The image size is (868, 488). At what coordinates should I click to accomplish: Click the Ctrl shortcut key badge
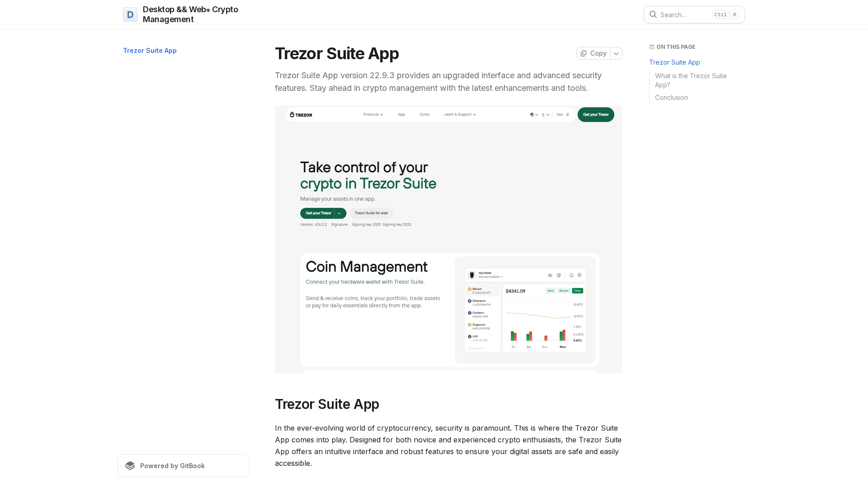tap(720, 14)
